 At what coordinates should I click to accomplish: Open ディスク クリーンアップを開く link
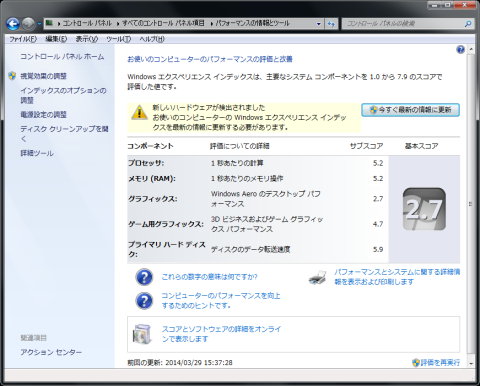pyautogui.click(x=64, y=134)
